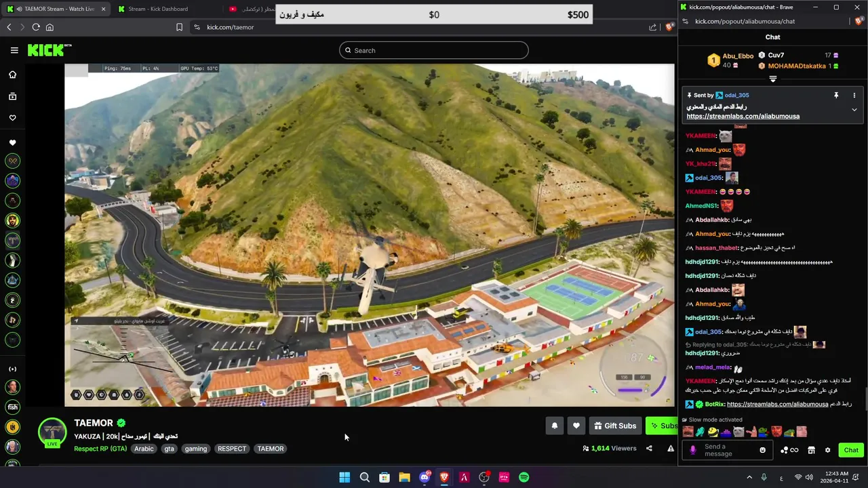Image resolution: width=868 pixels, height=488 pixels.
Task: Open the Kick hamburger menu
Action: pos(14,50)
